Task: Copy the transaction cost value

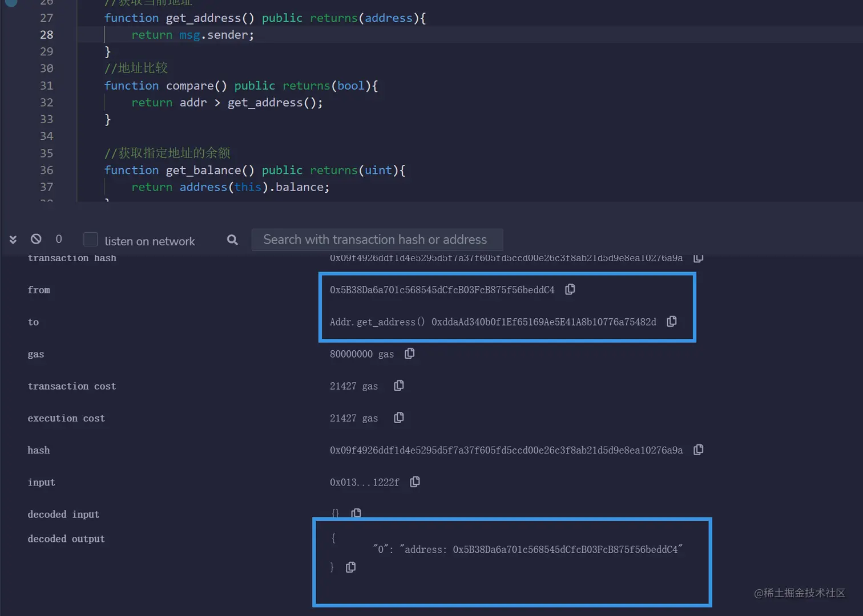Action: [x=399, y=386]
